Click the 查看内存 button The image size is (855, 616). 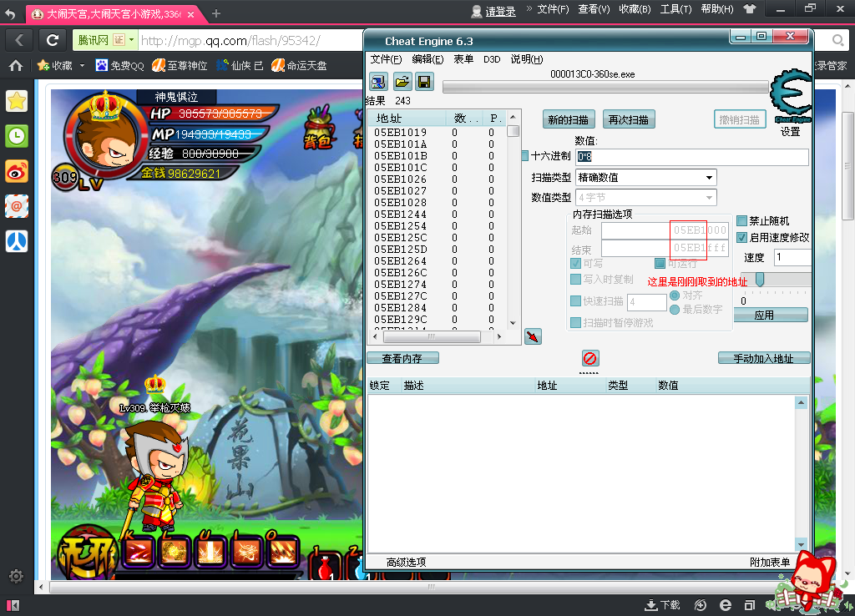(402, 358)
